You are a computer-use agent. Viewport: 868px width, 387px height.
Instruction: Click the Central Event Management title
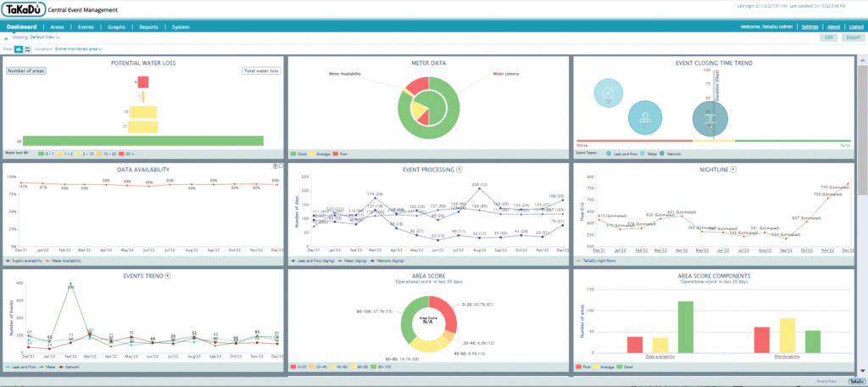[x=83, y=10]
